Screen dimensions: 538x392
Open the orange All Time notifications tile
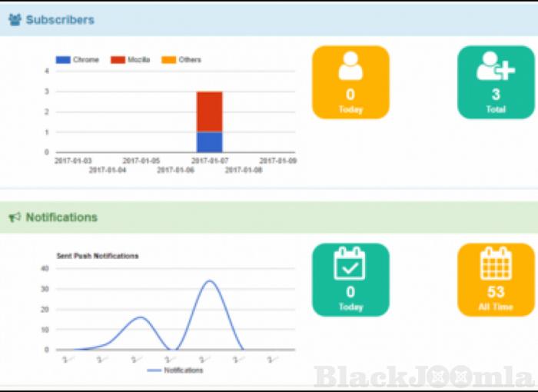coord(495,279)
